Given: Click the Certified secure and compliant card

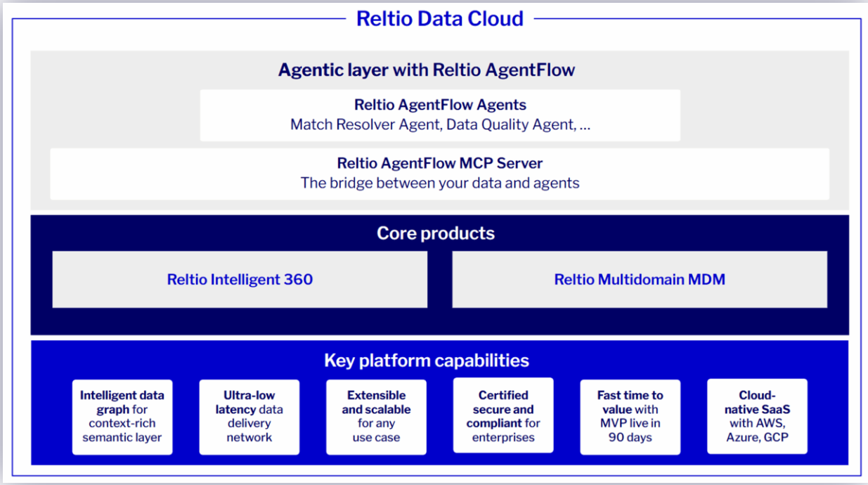Looking at the screenshot, I should click(x=503, y=415).
